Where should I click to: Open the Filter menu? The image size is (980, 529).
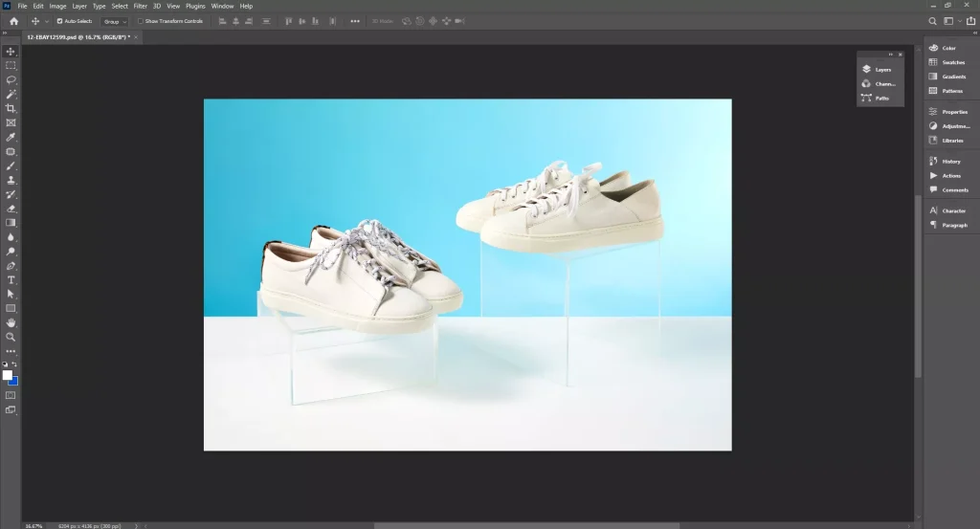140,7
